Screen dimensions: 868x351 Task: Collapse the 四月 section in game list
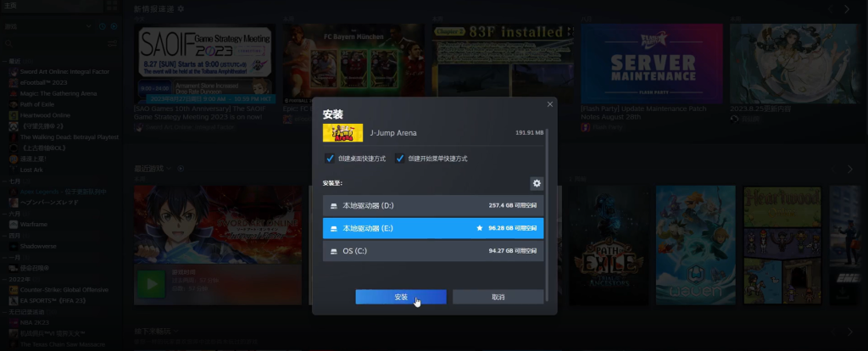tap(4, 236)
